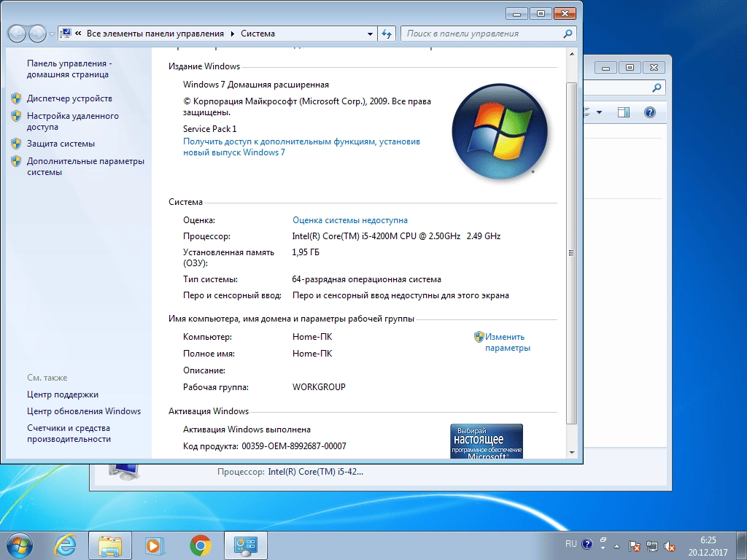Viewport: 747px width, 560px height.
Task: Maximize the System window
Action: click(541, 14)
